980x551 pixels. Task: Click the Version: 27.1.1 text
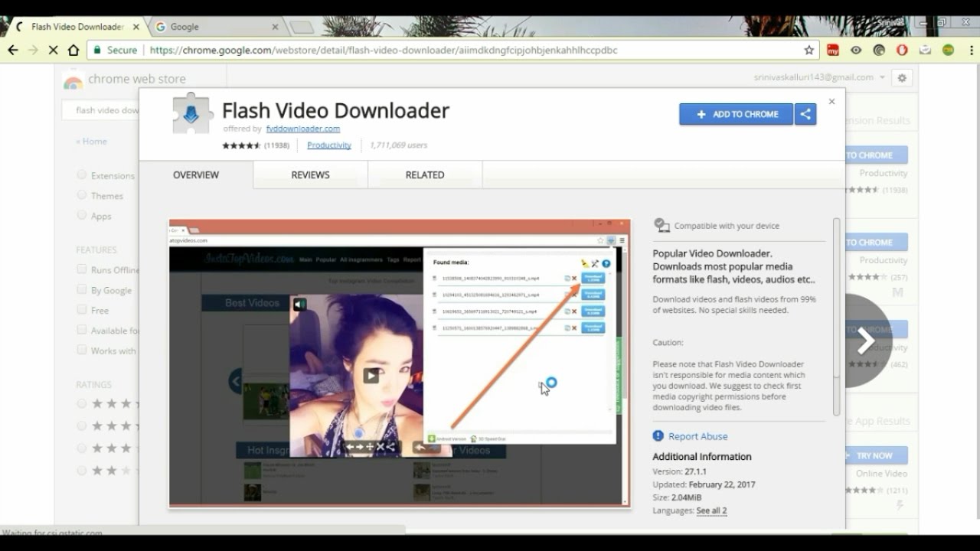click(679, 472)
